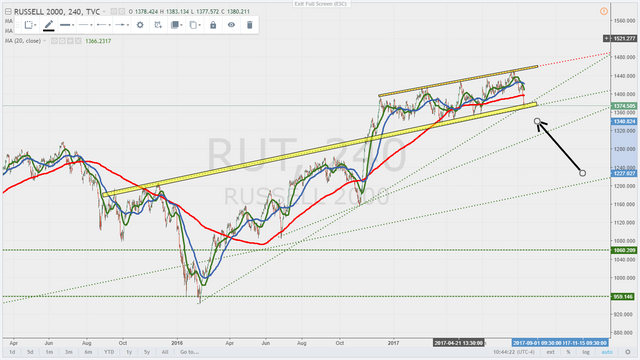Select the 1m time range
640x360 pixels.
point(49,352)
